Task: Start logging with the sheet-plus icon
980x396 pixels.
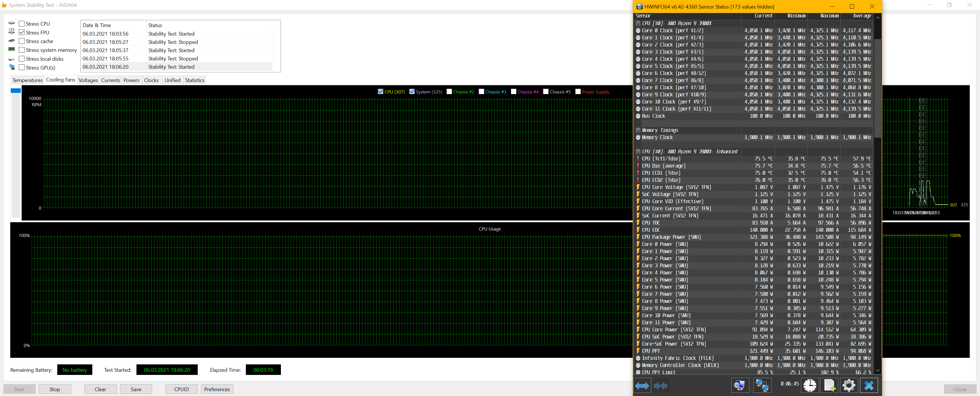Action: (x=829, y=385)
